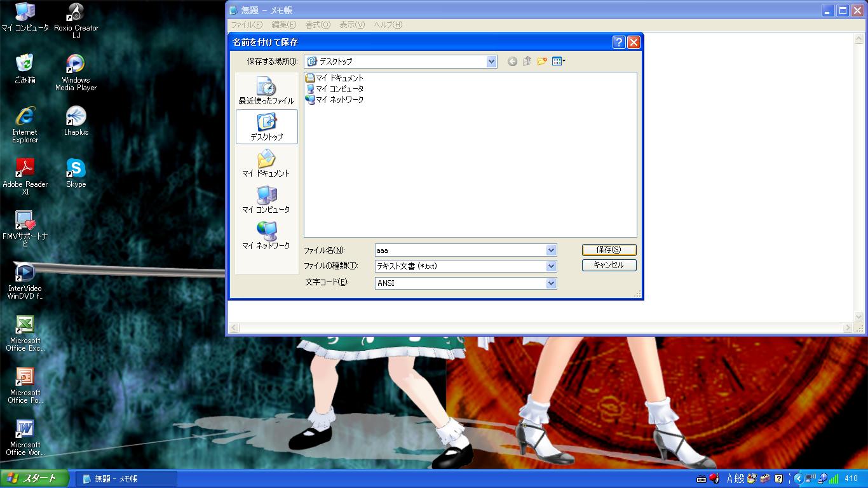The image size is (868, 488).
Task: Click Notepad's horizontal scrollbar right arrow
Action: click(x=848, y=328)
